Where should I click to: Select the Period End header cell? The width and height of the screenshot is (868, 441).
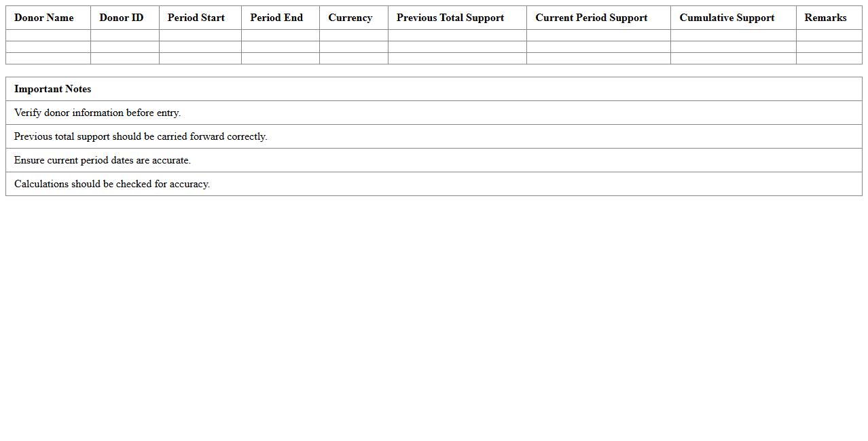[x=276, y=18]
